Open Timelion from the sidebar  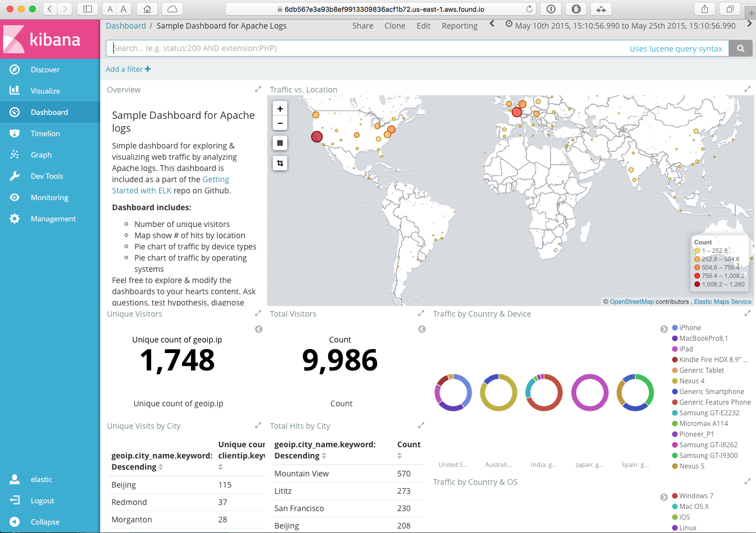45,133
